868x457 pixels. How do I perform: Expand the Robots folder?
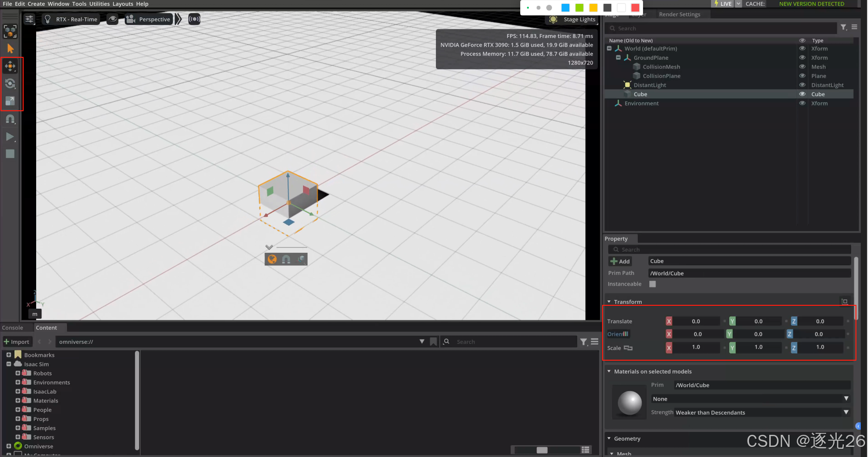tap(18, 373)
